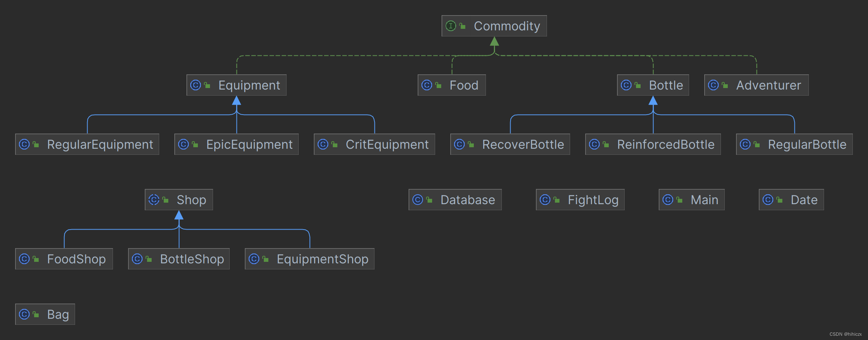Screen dimensions: 868x340
Task: Select the FightLog class label
Action: click(593, 200)
